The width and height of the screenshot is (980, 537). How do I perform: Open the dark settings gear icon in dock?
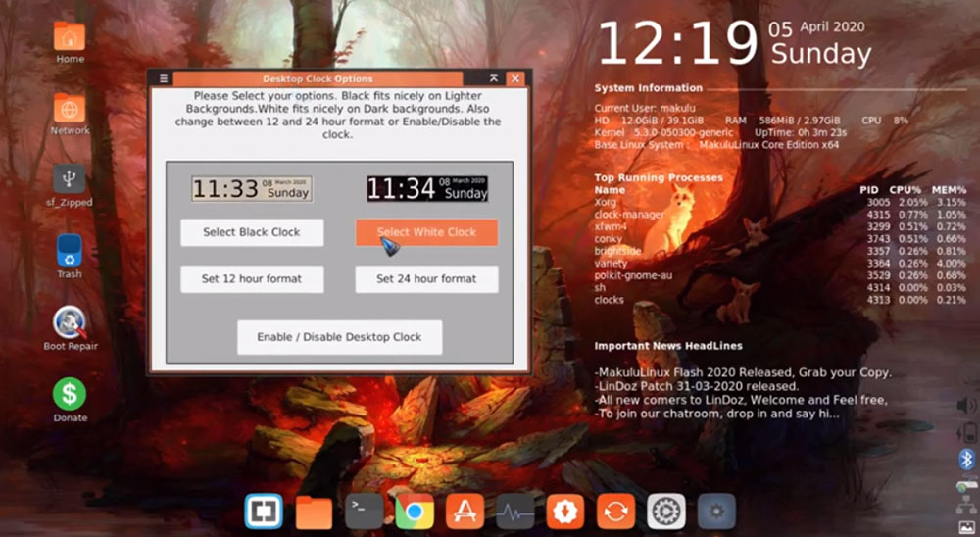(716, 512)
